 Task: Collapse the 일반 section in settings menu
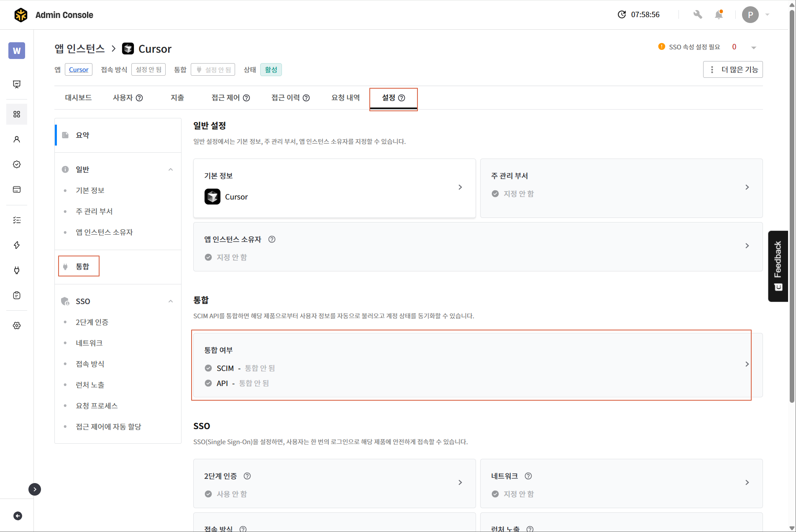coord(171,169)
